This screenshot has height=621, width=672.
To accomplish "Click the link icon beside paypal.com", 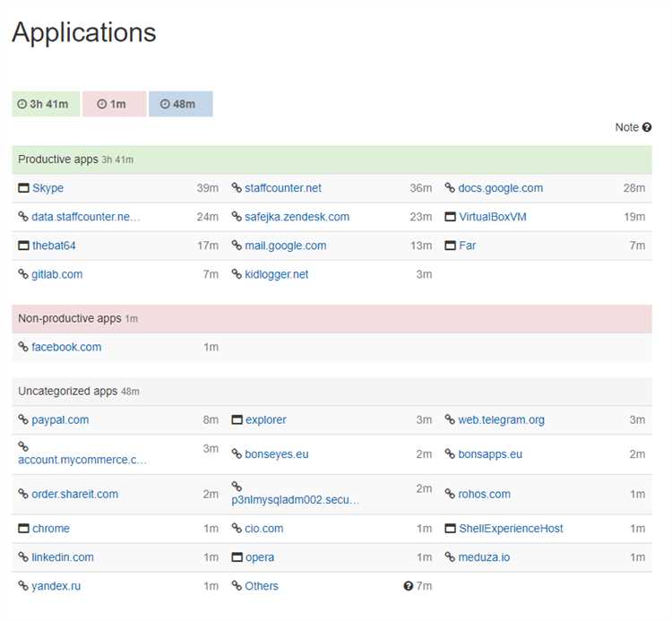I will 23,419.
